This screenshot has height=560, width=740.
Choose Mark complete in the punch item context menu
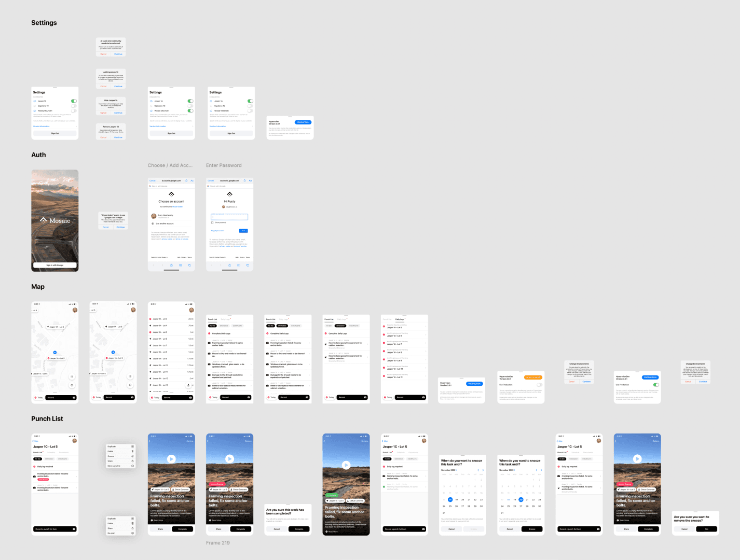coord(120,466)
